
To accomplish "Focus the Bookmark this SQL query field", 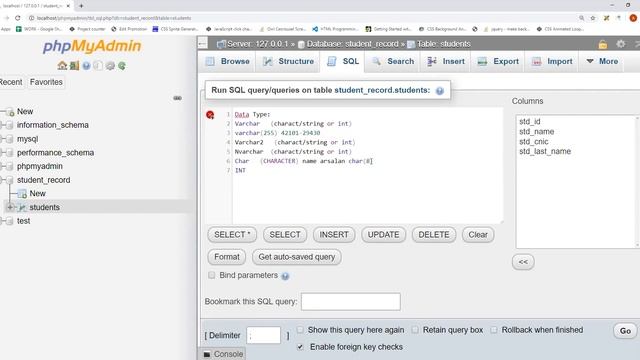I will [x=351, y=302].
